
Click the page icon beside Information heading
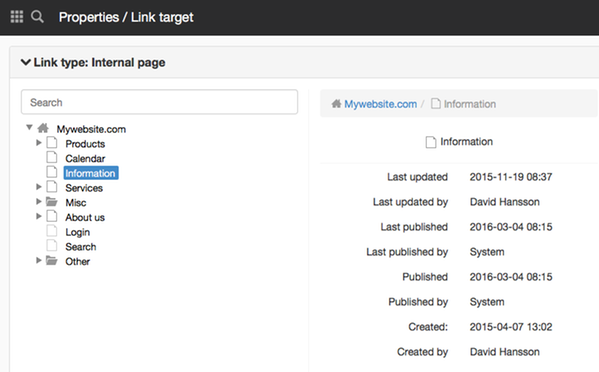pyautogui.click(x=431, y=142)
